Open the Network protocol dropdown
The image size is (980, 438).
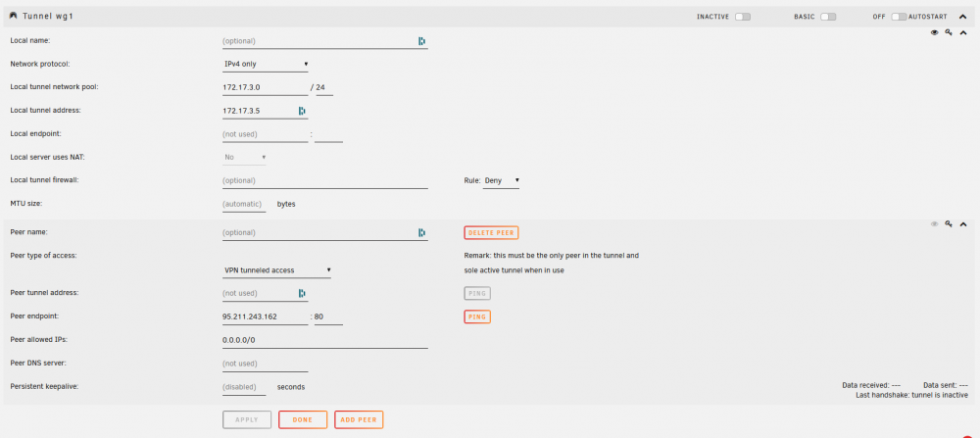(x=266, y=64)
